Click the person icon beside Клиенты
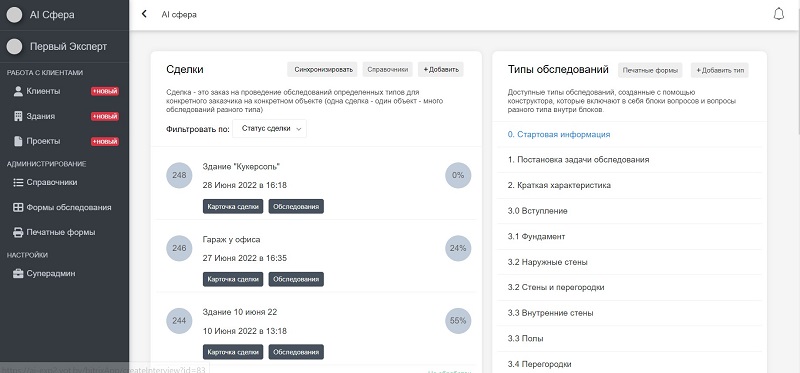 (18, 91)
